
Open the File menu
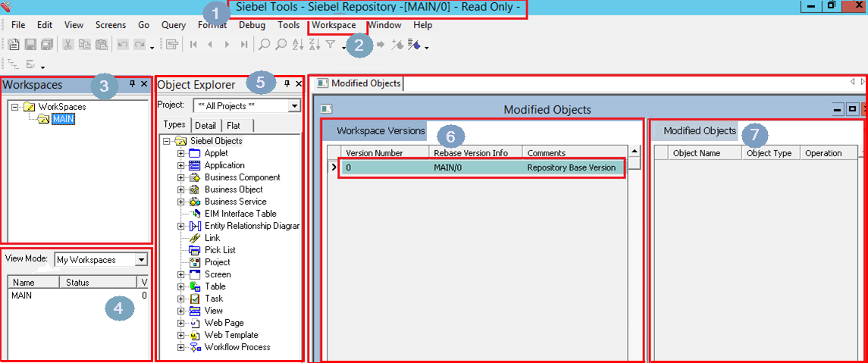(x=18, y=26)
